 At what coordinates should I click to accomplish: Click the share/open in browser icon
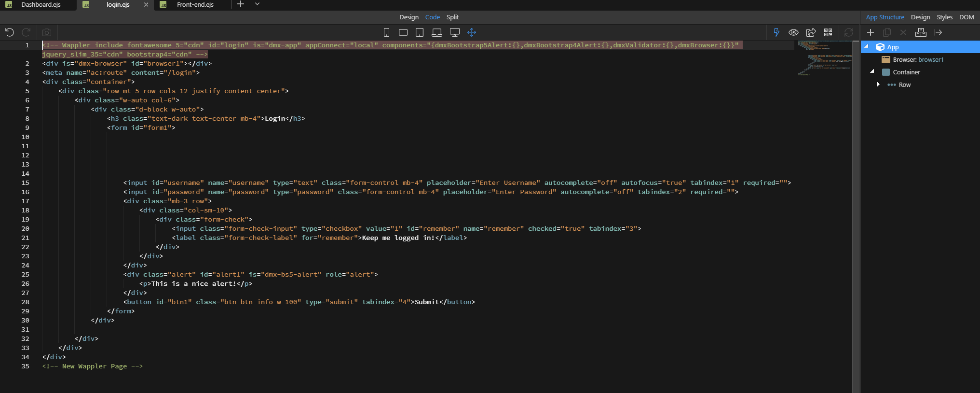(811, 32)
